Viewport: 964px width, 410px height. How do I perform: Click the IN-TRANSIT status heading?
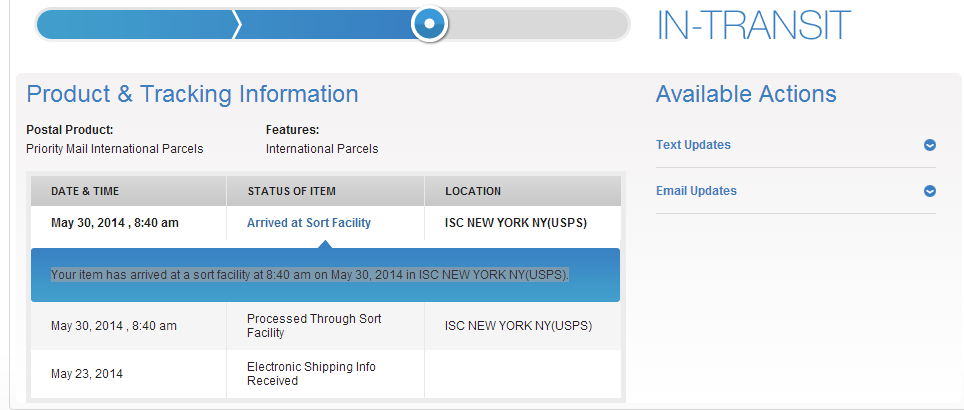(x=753, y=25)
